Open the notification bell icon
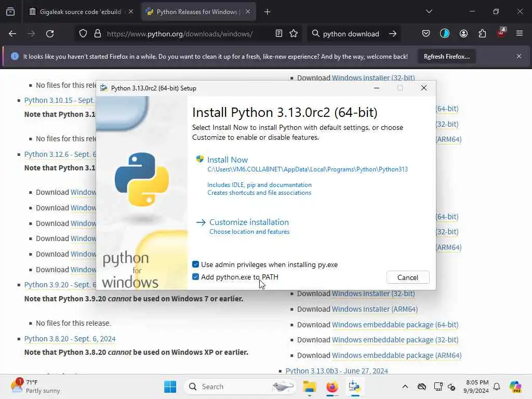 pos(496,387)
